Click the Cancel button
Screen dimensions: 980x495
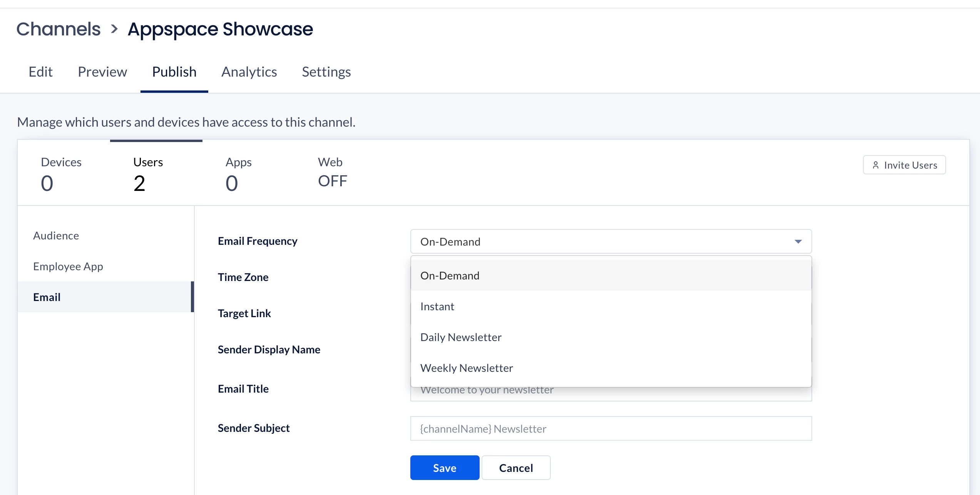[516, 468]
